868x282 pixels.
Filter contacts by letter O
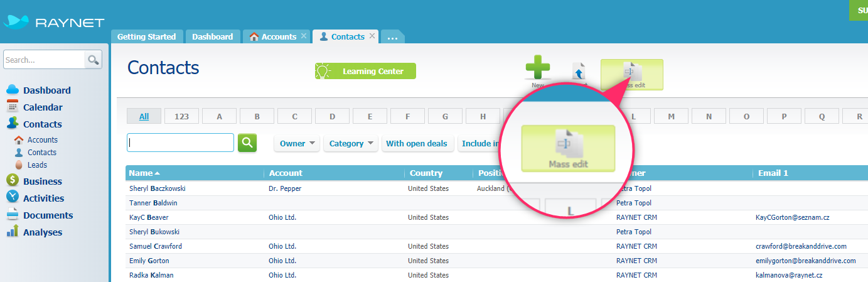pyautogui.click(x=746, y=116)
